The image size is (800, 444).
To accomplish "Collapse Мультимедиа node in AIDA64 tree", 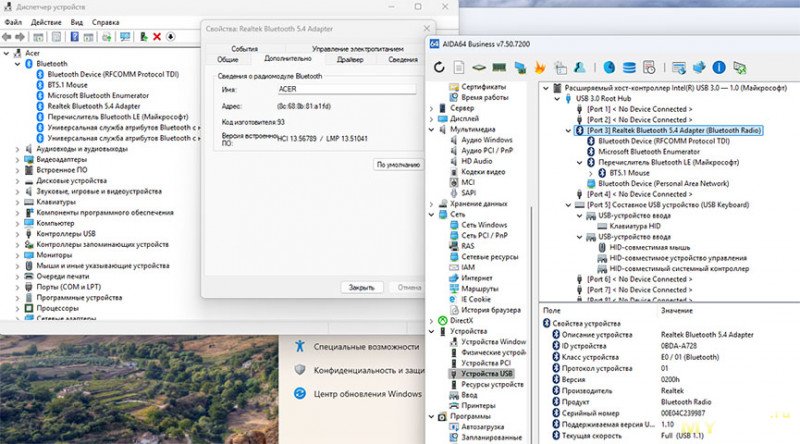I will pos(432,130).
